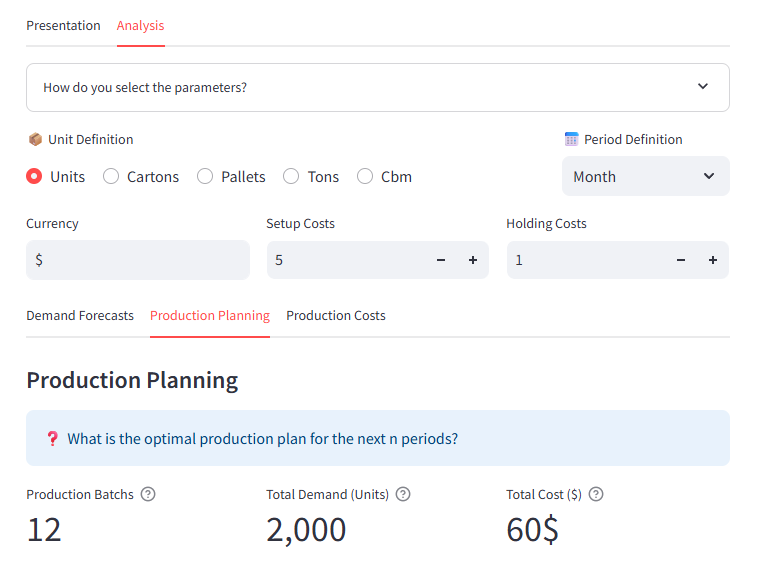Increase Holding Costs with plus button
This screenshot has width=762, height=568.
[x=713, y=260]
